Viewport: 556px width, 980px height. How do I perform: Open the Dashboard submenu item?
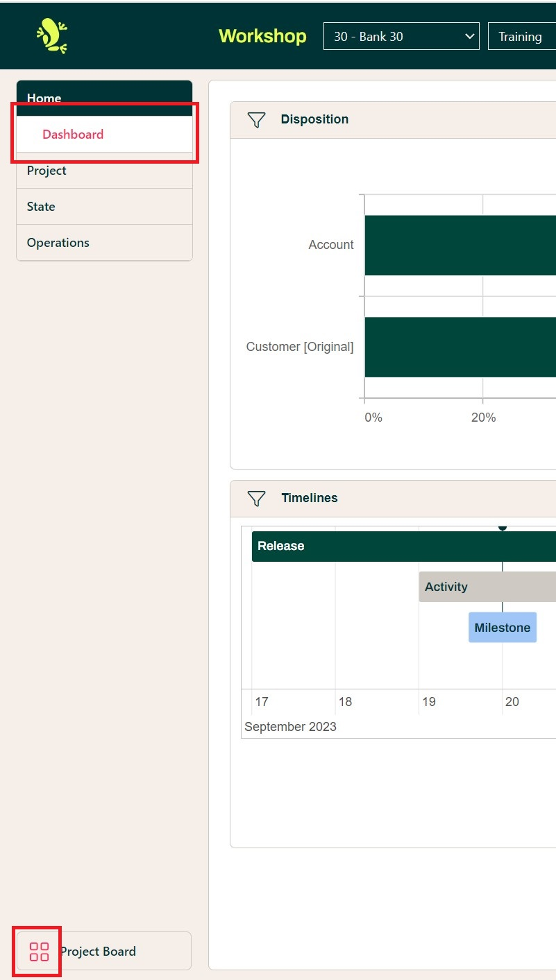73,135
